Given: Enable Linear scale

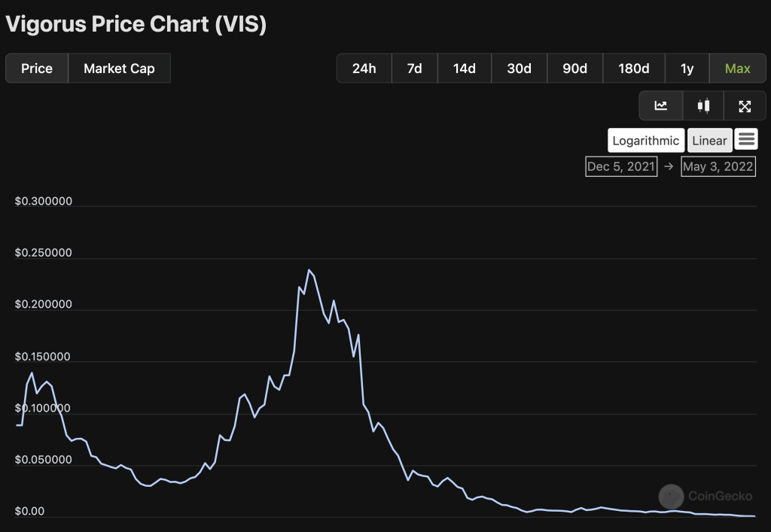Looking at the screenshot, I should pyautogui.click(x=709, y=141).
